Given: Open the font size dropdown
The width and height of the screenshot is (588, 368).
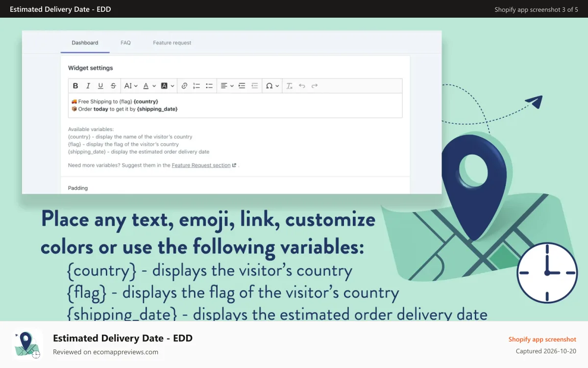Looking at the screenshot, I should tap(131, 86).
